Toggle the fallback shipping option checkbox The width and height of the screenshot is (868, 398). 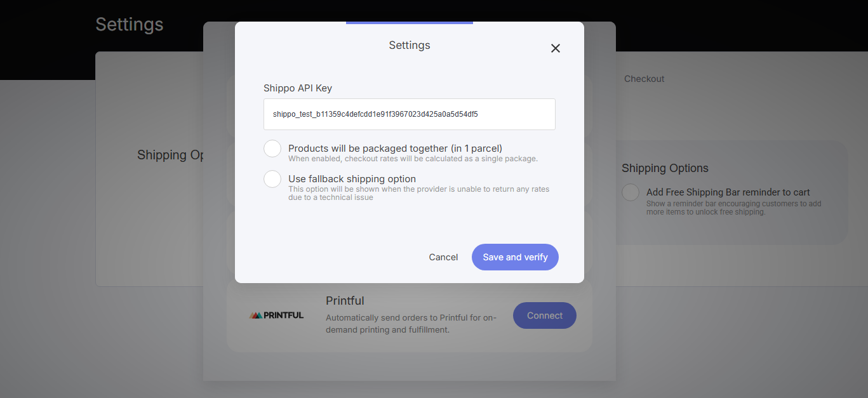272,179
